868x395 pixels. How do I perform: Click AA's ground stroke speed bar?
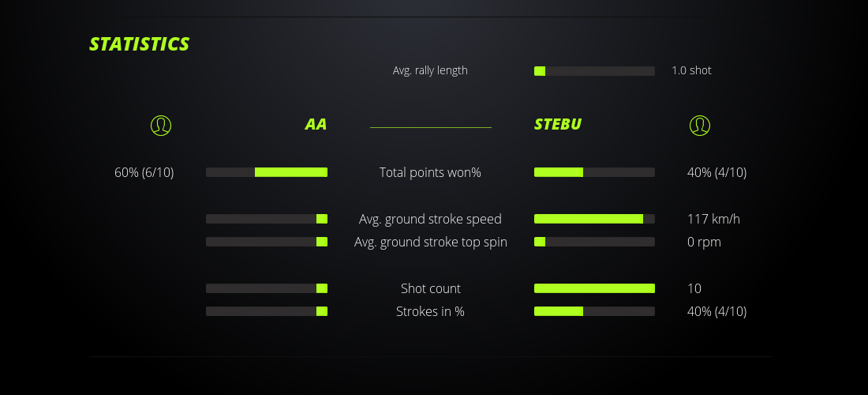click(x=267, y=219)
